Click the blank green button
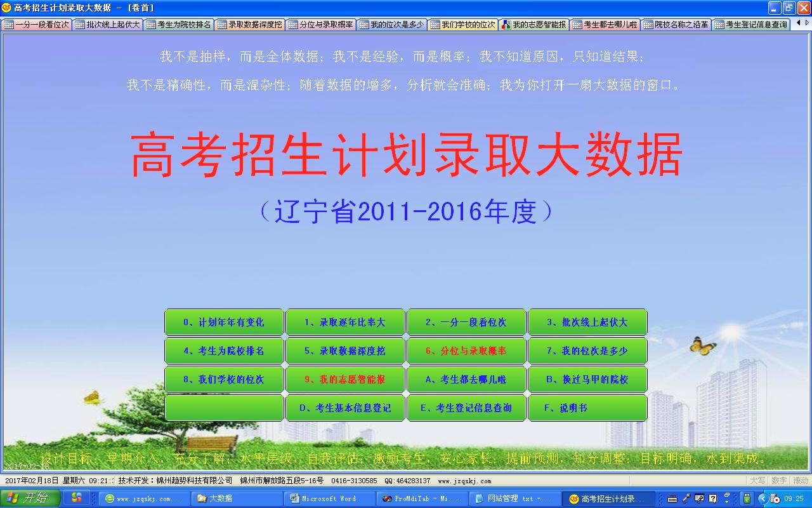 pos(224,408)
